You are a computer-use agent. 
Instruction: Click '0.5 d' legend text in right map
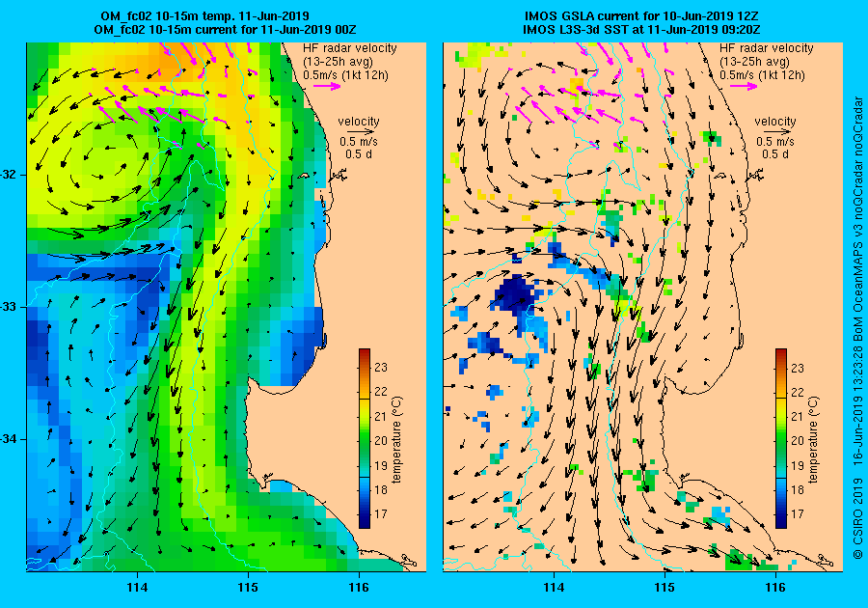(x=775, y=154)
